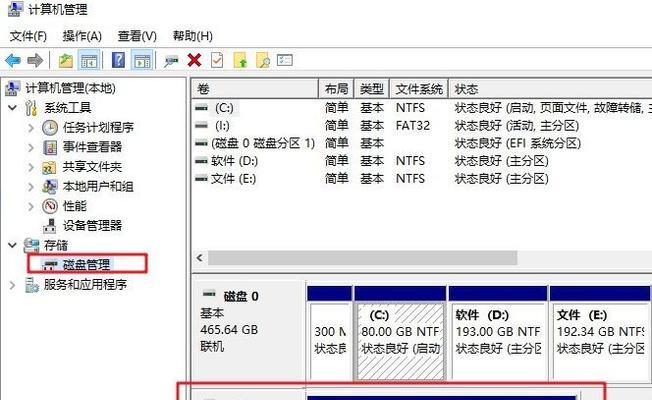Select 服务和应用程序 in the tree

[85, 284]
